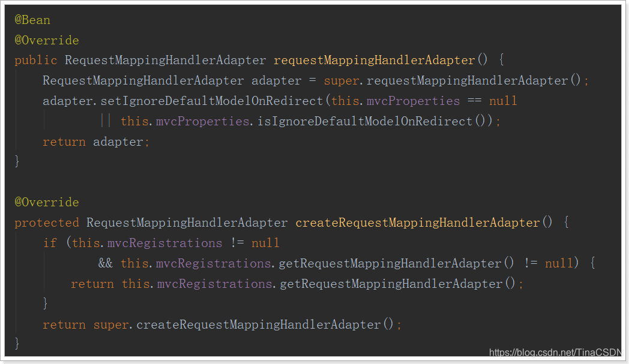
Task: Click the blog.csdn.net/TinaCSDN URL text
Action: tap(555, 353)
